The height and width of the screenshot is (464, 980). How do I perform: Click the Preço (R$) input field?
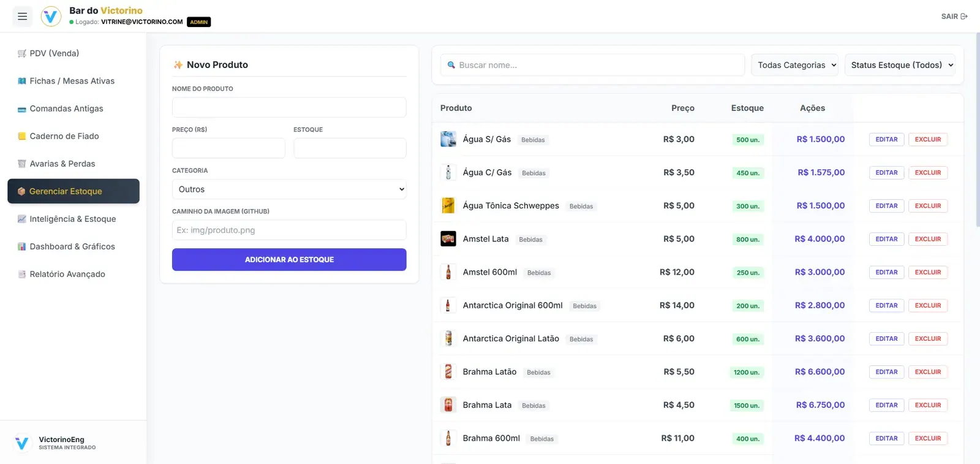pyautogui.click(x=228, y=148)
